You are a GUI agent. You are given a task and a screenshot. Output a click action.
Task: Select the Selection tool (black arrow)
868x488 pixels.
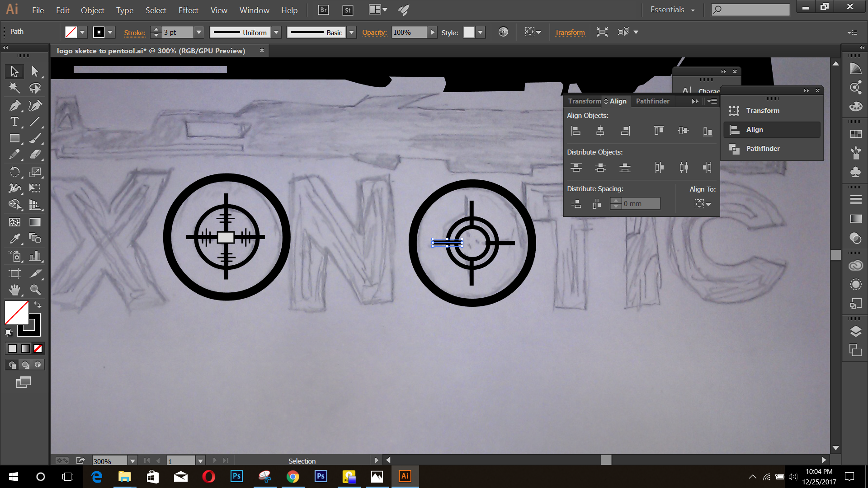click(x=14, y=71)
